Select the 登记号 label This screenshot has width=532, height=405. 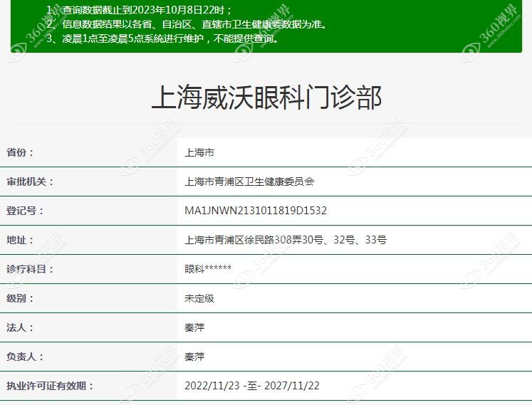25,211
